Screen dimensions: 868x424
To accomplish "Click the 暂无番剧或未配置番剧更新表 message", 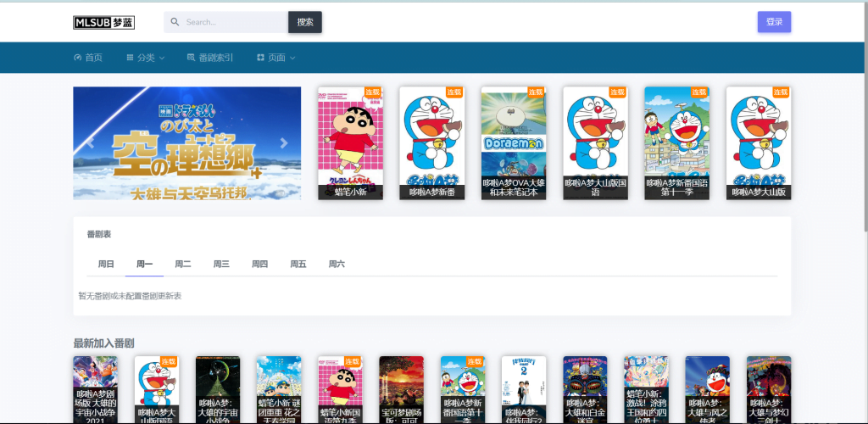I will click(130, 296).
